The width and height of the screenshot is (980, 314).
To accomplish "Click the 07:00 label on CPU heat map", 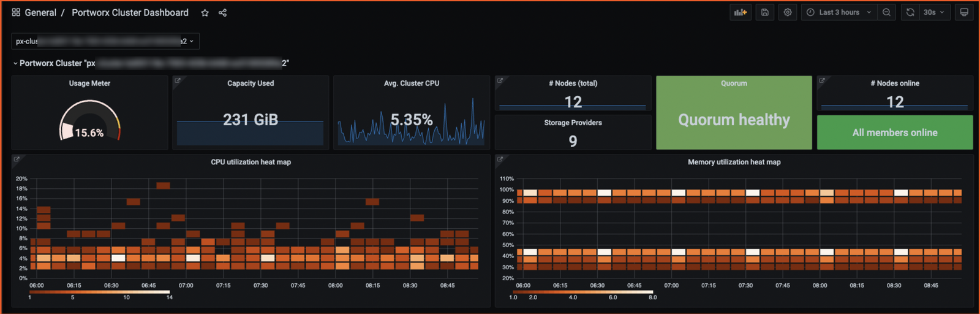I will click(x=186, y=285).
